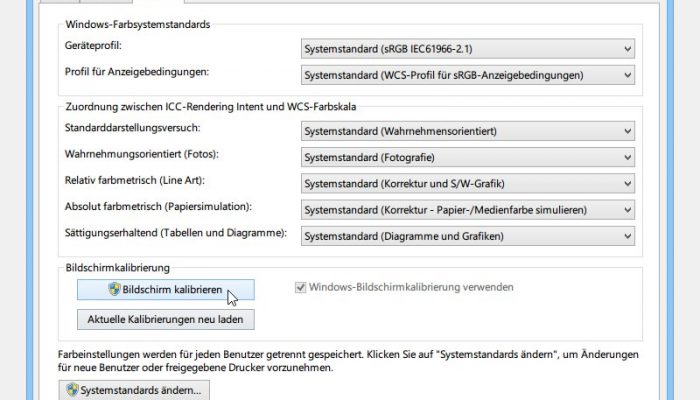Open Systemstandards ändern... button
This screenshot has height=400, width=700.
point(134,390)
